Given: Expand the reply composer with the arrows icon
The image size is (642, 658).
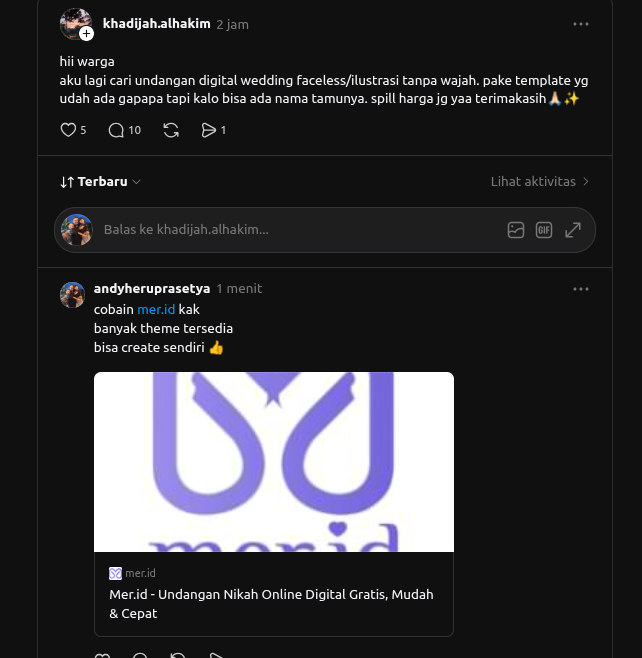Looking at the screenshot, I should [x=573, y=230].
